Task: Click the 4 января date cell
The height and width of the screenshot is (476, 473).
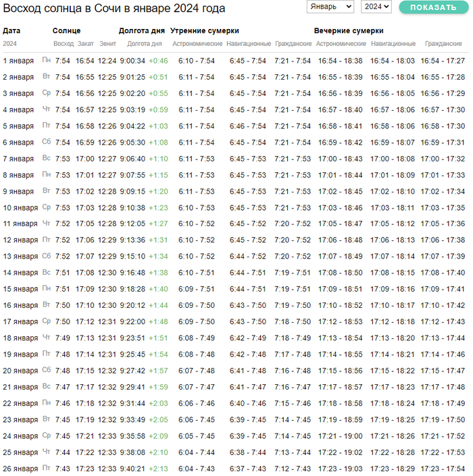Action: [x=18, y=110]
